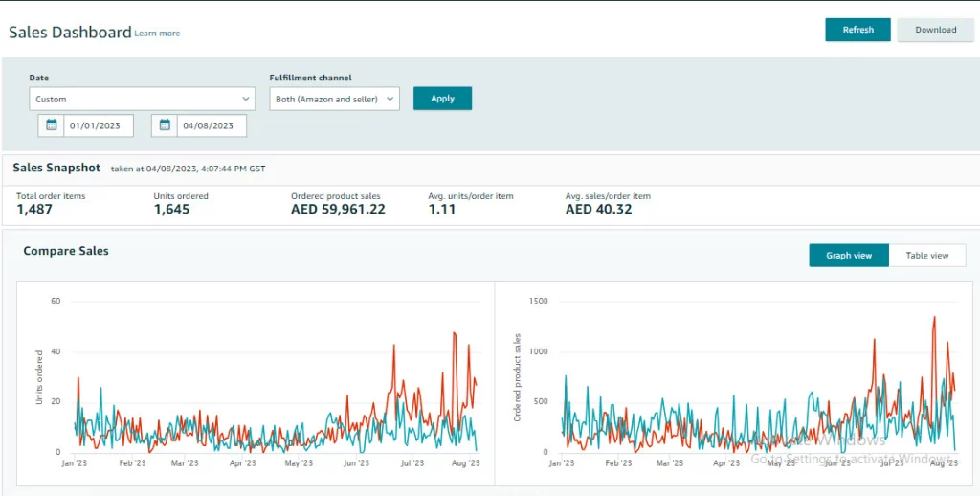
Task: Open the end date calendar icon
Action: (x=165, y=125)
